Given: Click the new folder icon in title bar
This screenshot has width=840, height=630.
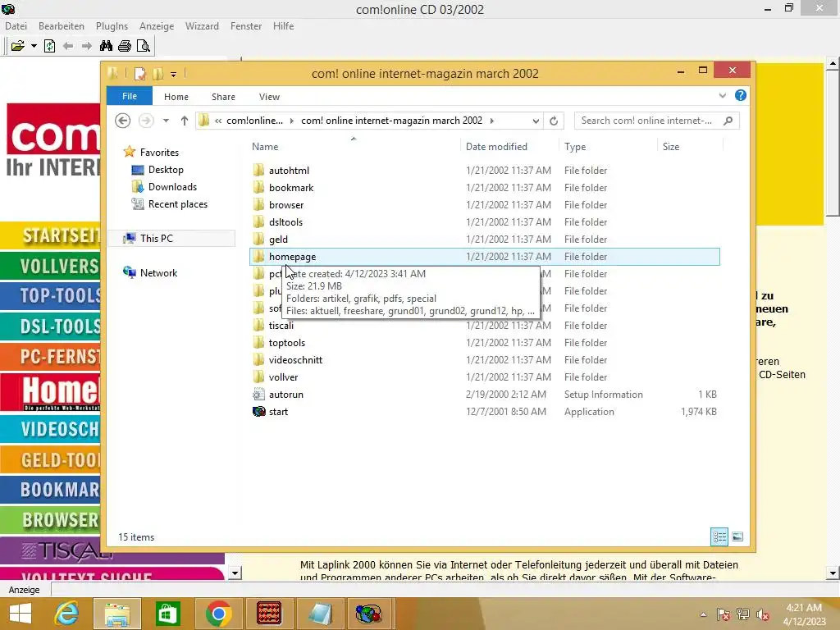Looking at the screenshot, I should tap(157, 73).
